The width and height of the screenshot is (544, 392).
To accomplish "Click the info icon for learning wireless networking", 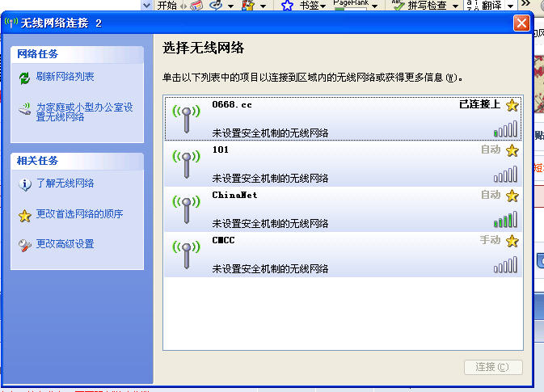I will [24, 184].
